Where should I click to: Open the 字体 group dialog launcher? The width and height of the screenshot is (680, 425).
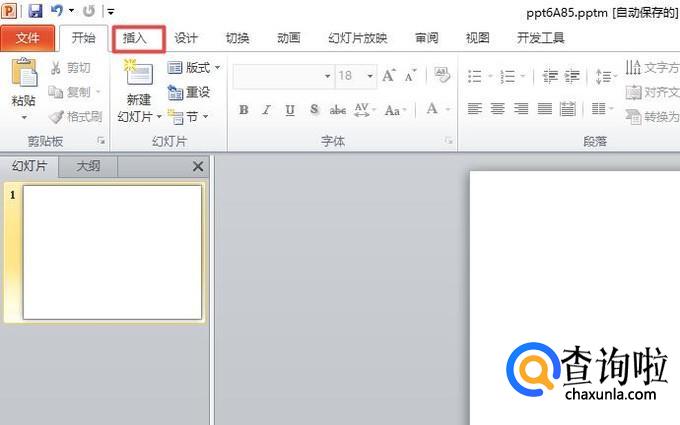point(449,141)
